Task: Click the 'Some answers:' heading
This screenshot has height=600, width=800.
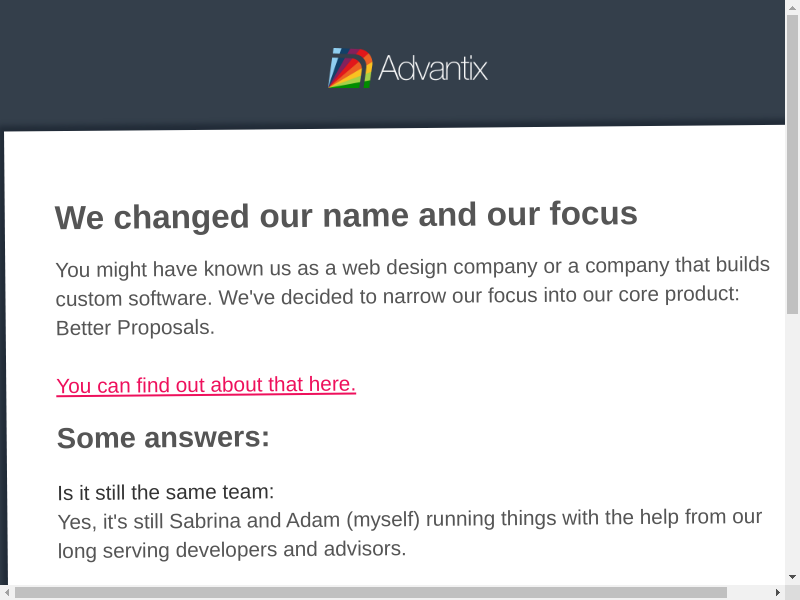Action: (x=163, y=438)
